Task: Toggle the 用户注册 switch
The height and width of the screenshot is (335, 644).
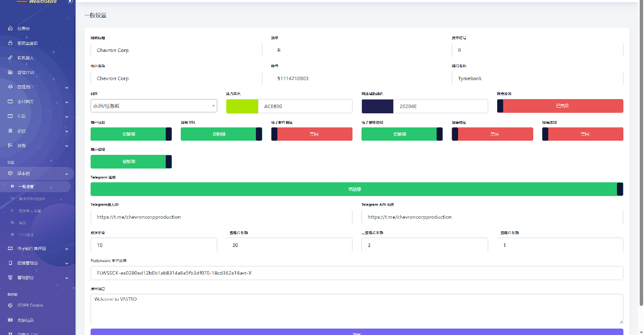Action: (x=131, y=134)
